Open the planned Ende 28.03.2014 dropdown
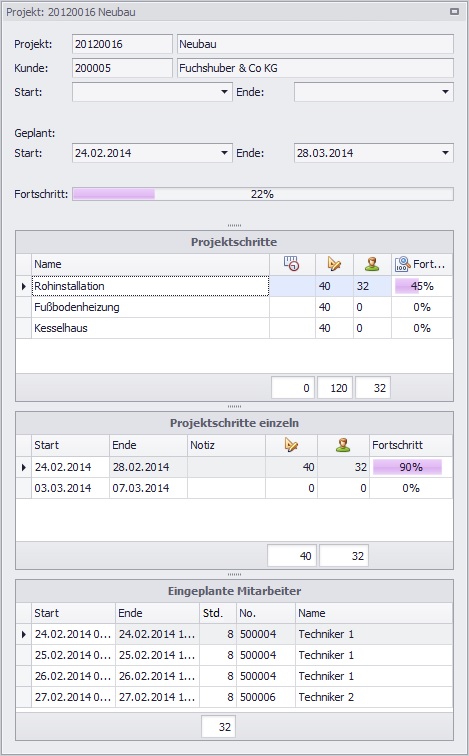469x756 pixels. click(445, 153)
